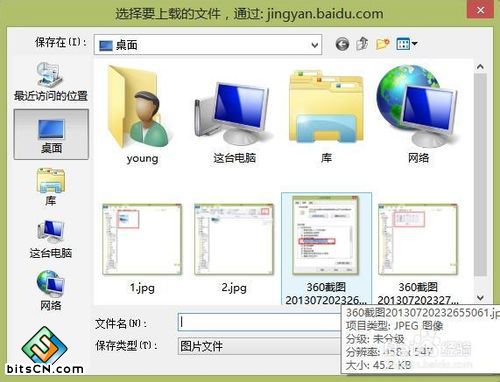500x382 pixels.
Task: Select 360截图 201307202326 thumbnail
Action: 326,249
